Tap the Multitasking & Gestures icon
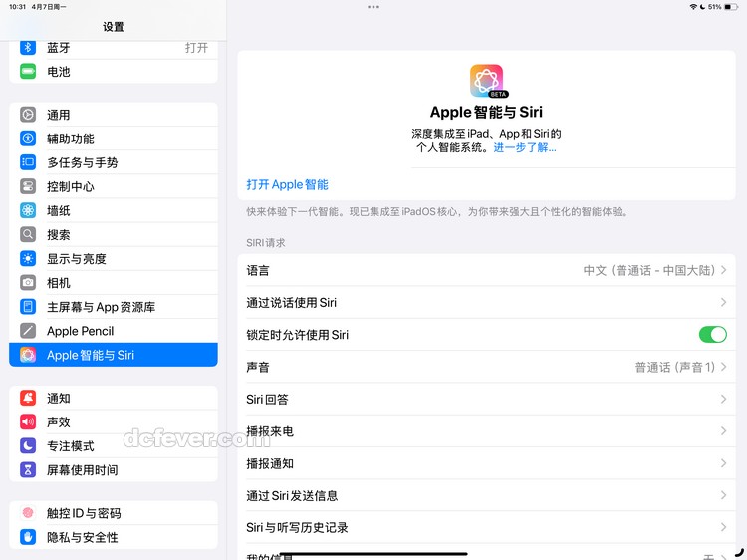Viewport: 747px width, 560px height. [28, 162]
